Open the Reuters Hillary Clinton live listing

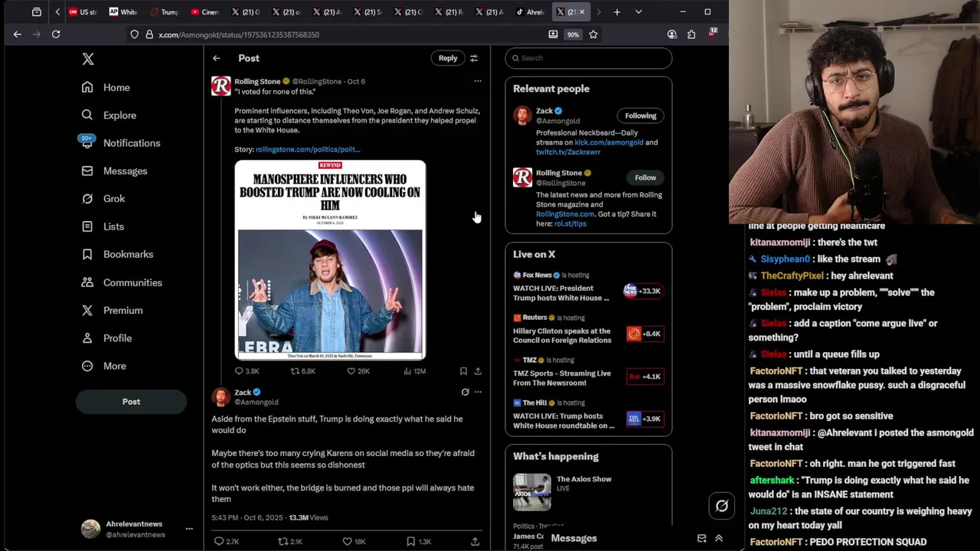coord(588,330)
